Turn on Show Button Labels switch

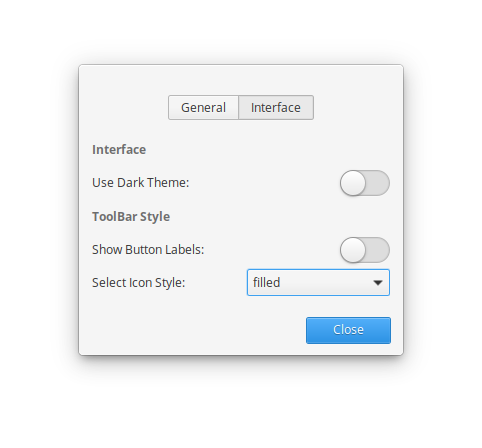point(365,250)
